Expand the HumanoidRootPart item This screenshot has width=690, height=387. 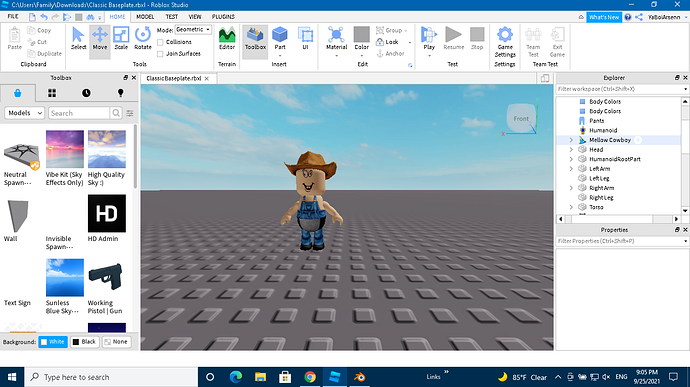[571, 159]
